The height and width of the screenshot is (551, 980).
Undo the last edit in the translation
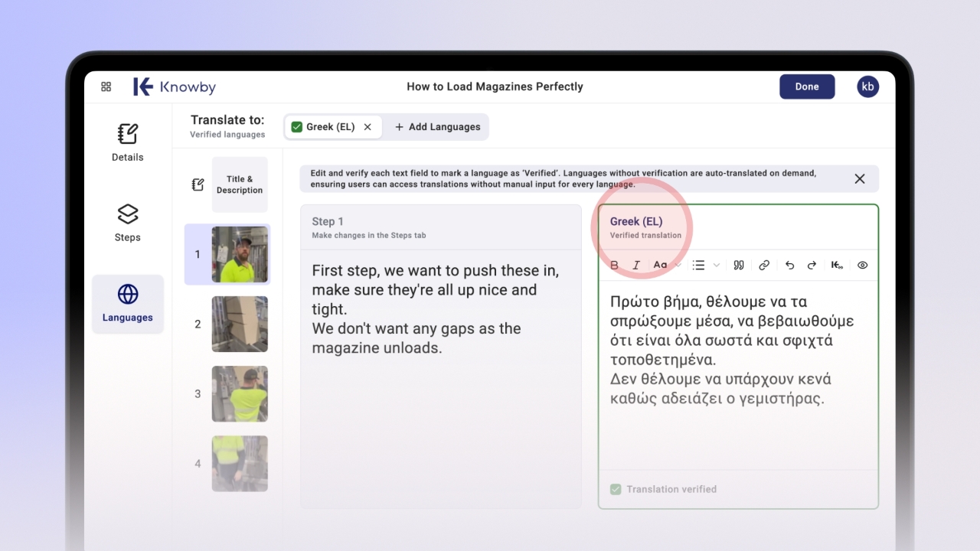789,266
